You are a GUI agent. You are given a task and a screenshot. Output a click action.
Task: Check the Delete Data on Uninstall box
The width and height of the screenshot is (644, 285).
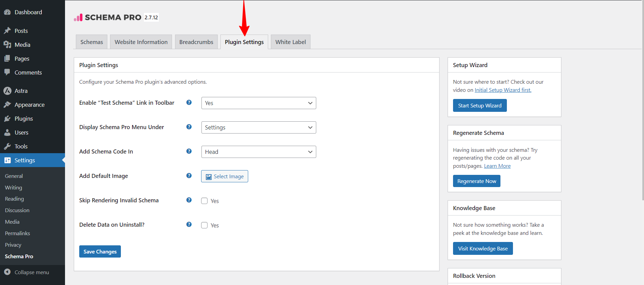point(205,225)
